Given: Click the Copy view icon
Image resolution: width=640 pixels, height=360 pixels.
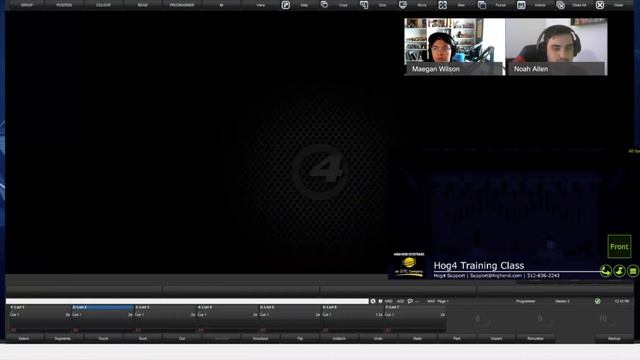Looking at the screenshot, I should pyautogui.click(x=324, y=5).
